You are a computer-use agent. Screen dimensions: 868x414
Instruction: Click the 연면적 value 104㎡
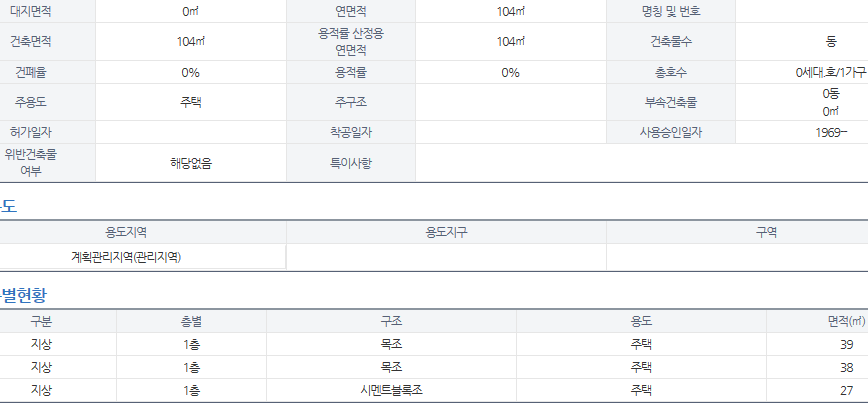510,11
